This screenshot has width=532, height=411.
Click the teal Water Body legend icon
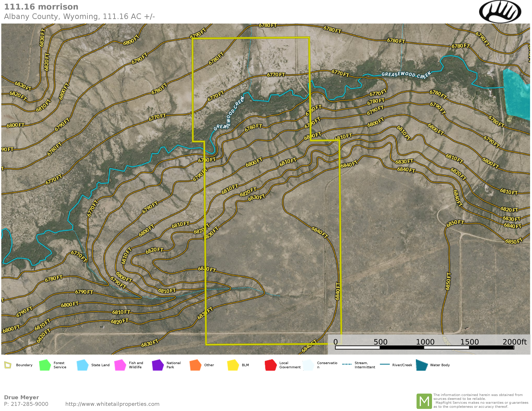pos(422,365)
